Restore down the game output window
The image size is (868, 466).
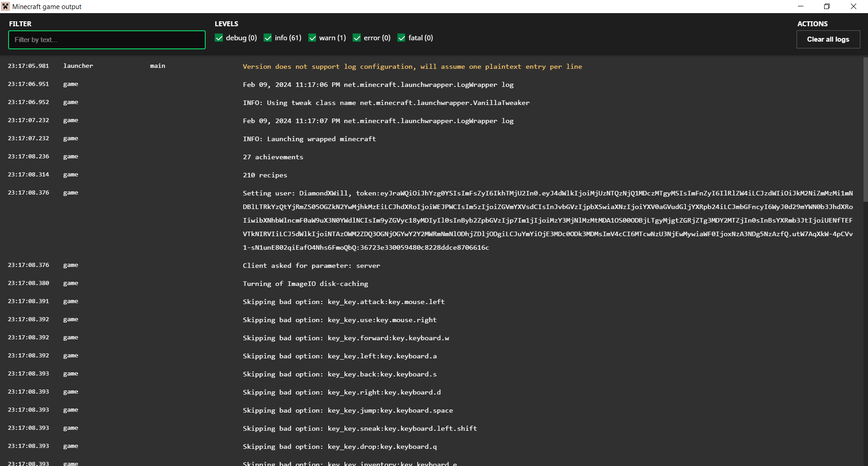click(827, 6)
